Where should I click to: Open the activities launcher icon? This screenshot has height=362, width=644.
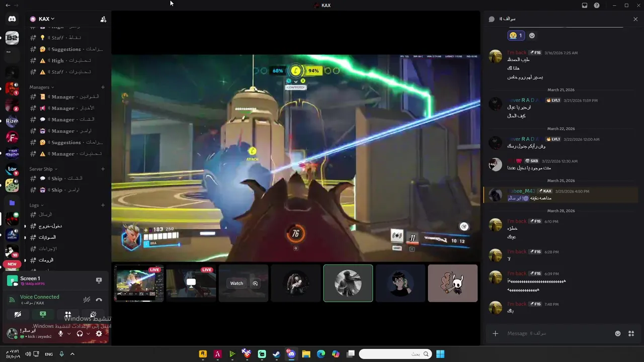point(68,314)
